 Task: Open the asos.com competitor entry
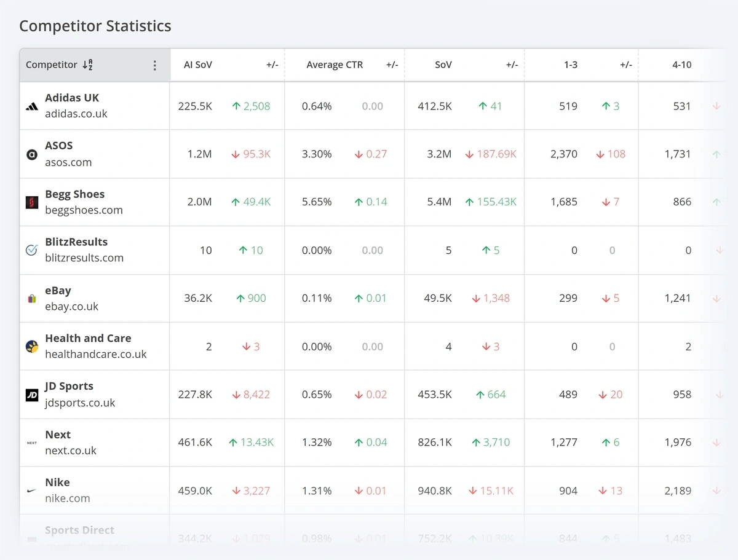(68, 162)
